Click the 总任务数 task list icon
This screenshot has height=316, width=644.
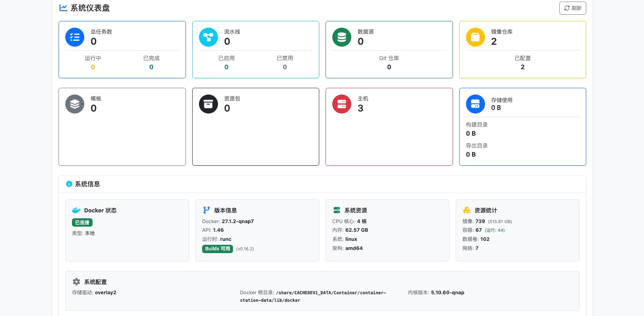point(75,37)
